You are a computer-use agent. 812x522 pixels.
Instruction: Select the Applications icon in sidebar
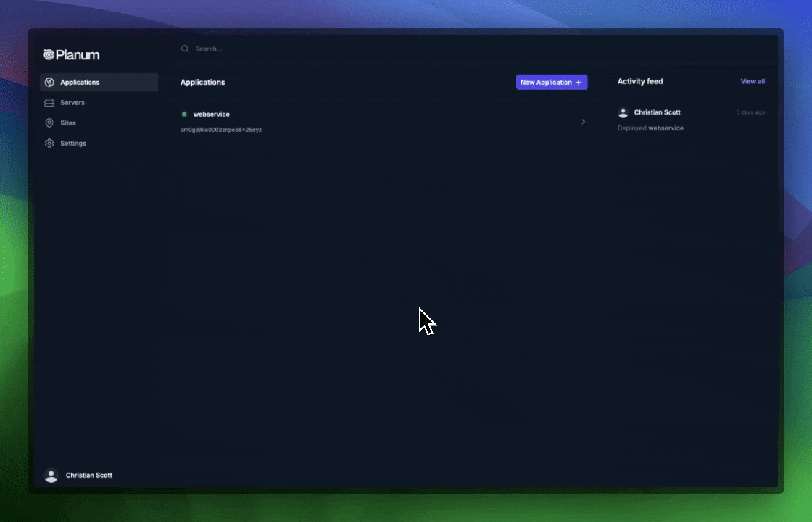tap(49, 82)
